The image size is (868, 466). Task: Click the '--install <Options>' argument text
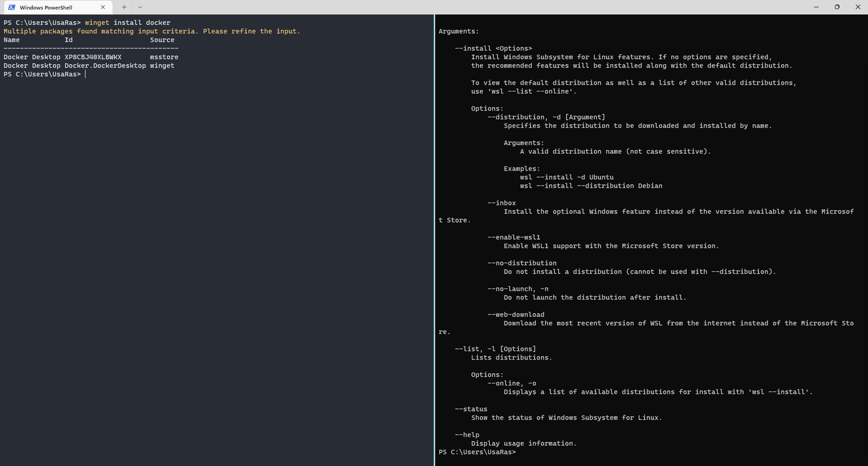[x=494, y=49]
